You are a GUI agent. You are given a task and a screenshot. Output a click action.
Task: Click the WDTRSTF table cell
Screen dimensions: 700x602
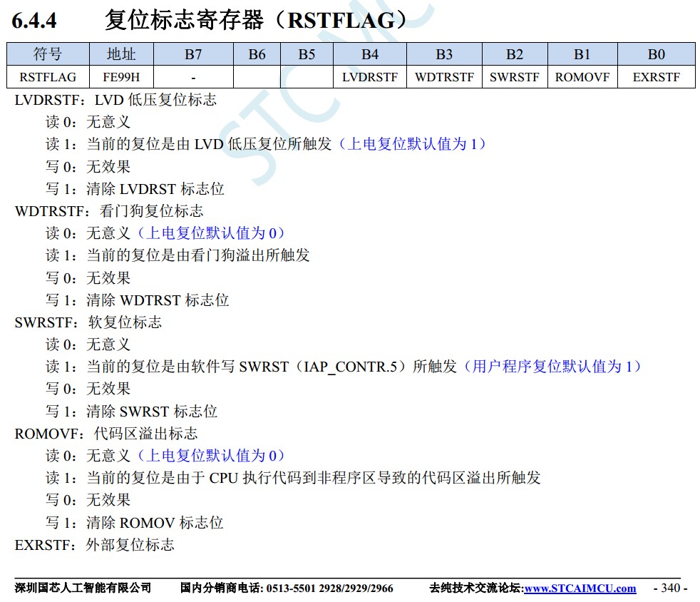point(444,77)
